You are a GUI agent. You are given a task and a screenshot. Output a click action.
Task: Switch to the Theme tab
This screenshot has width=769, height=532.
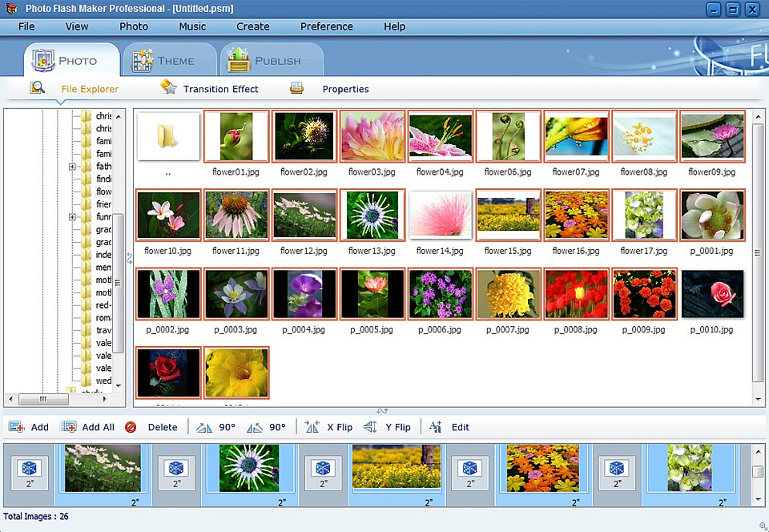click(167, 61)
